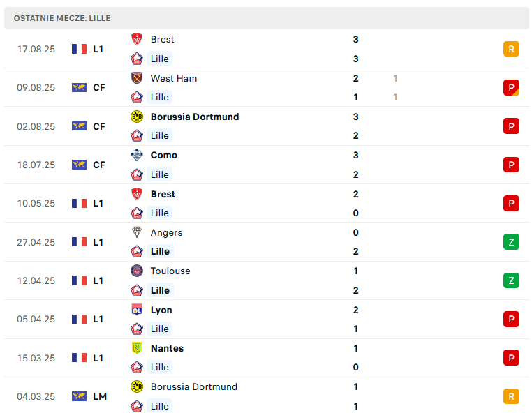Click the red P badge for the Nantes match
Image resolution: width=532 pixels, height=413 pixels.
(511, 358)
